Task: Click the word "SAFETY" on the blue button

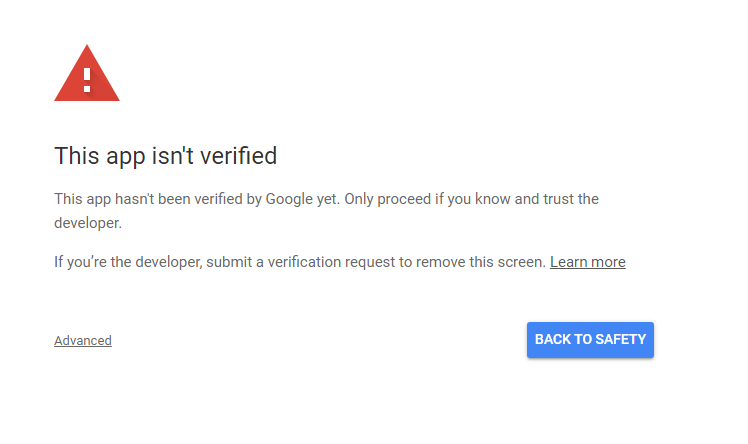Action: click(620, 339)
